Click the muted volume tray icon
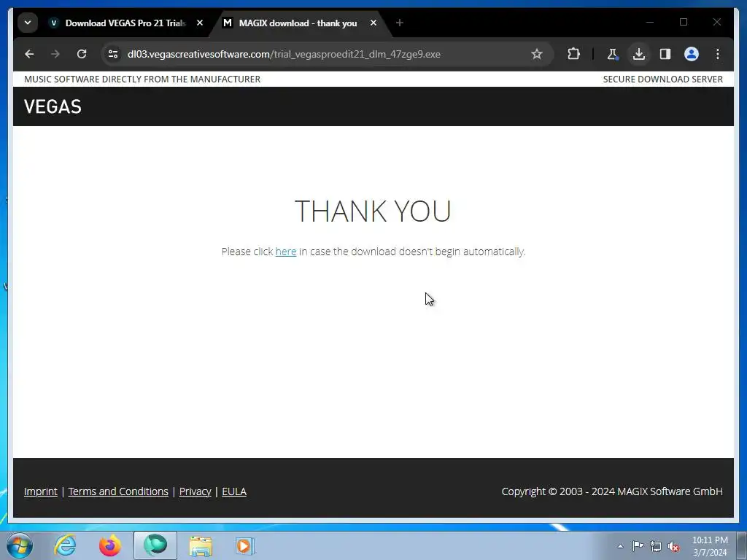 [x=673, y=546]
